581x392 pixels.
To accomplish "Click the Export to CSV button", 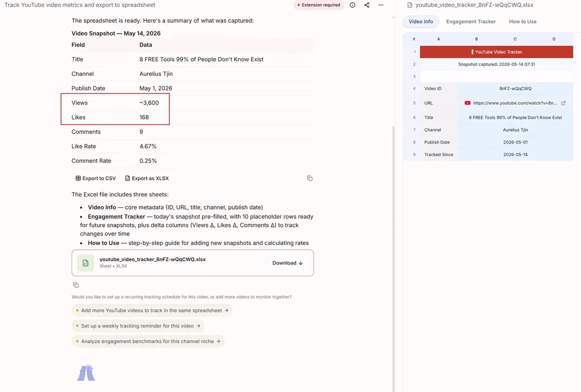I will (x=96, y=178).
